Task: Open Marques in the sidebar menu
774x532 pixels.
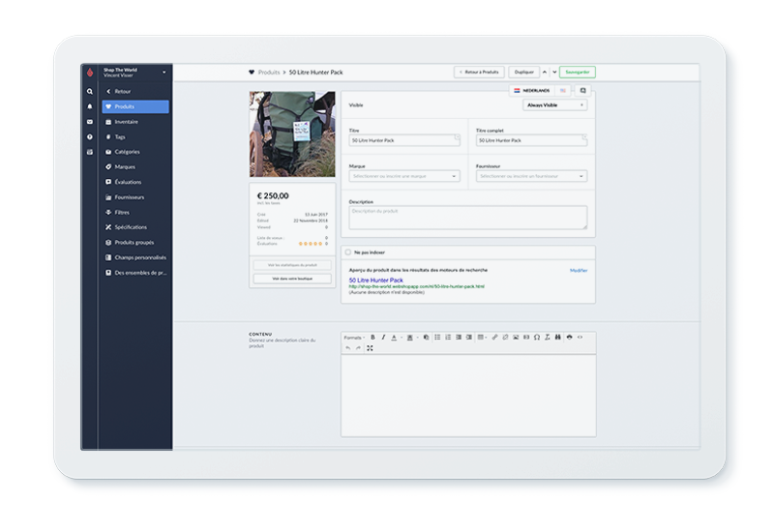Action: (135, 166)
